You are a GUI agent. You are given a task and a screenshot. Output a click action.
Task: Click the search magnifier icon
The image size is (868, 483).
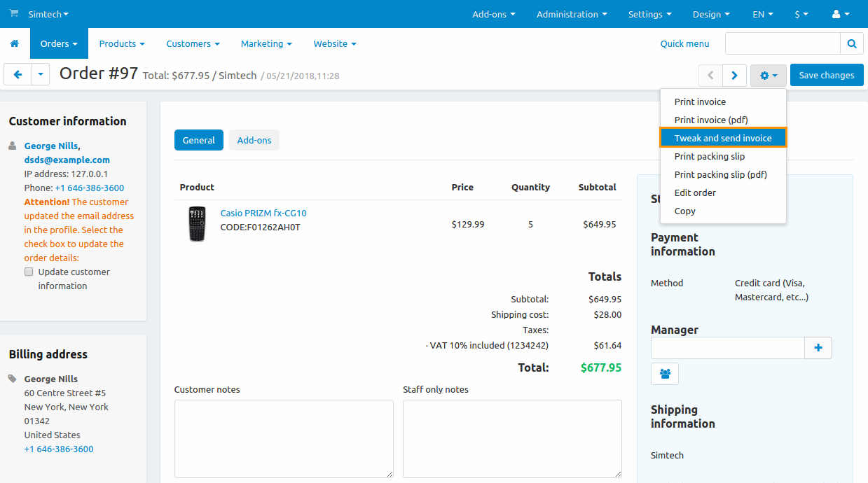[852, 43]
